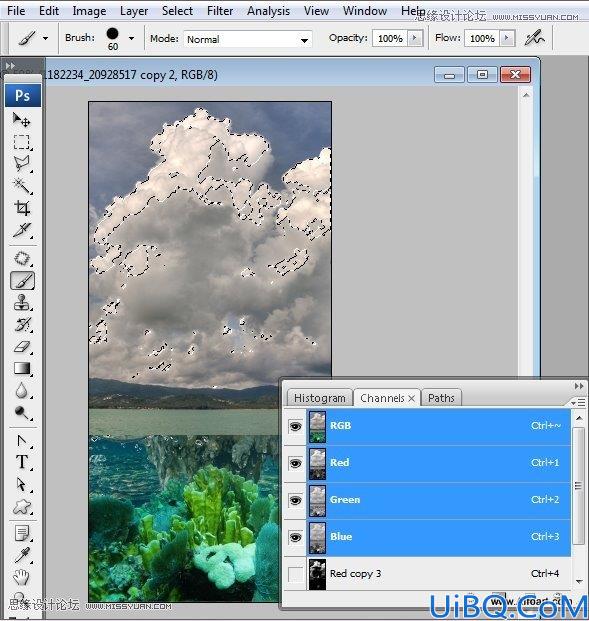Click document window scroll-up arrow
Viewport: 589px width, 621px height.
tap(526, 95)
